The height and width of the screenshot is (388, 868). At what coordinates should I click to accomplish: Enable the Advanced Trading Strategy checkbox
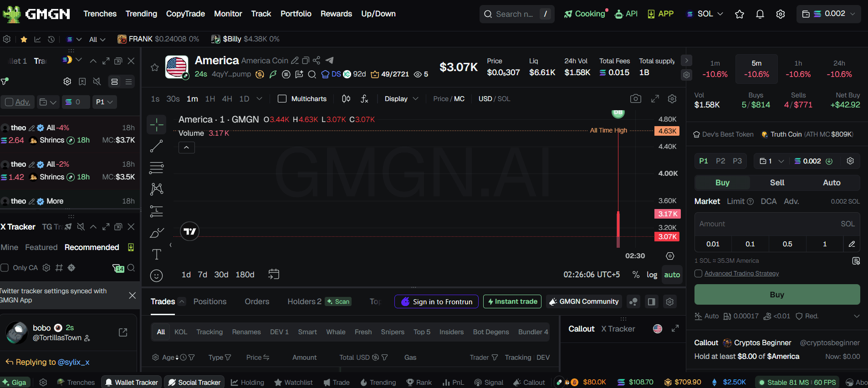698,273
